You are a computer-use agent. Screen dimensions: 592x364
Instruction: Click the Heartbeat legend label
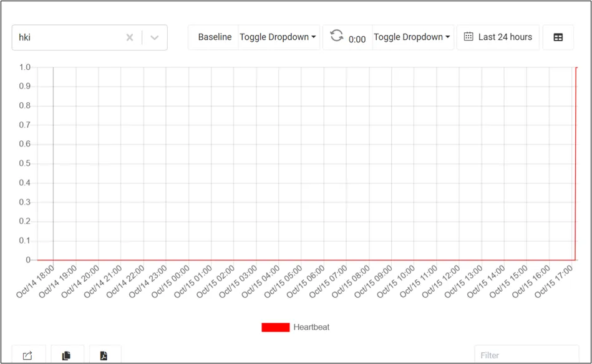click(x=311, y=327)
